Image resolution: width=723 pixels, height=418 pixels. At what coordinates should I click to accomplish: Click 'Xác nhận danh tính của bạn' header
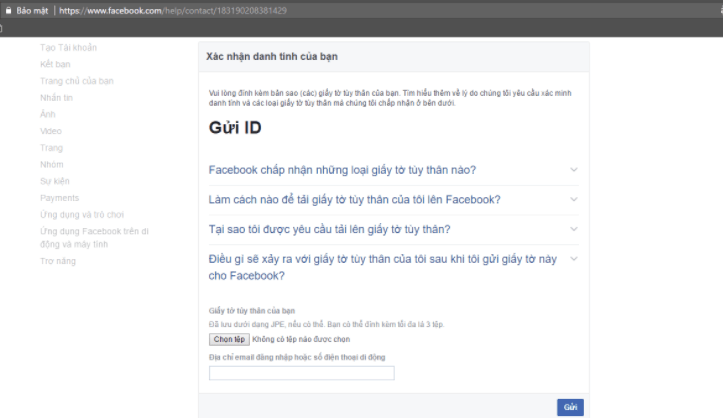pyautogui.click(x=272, y=57)
